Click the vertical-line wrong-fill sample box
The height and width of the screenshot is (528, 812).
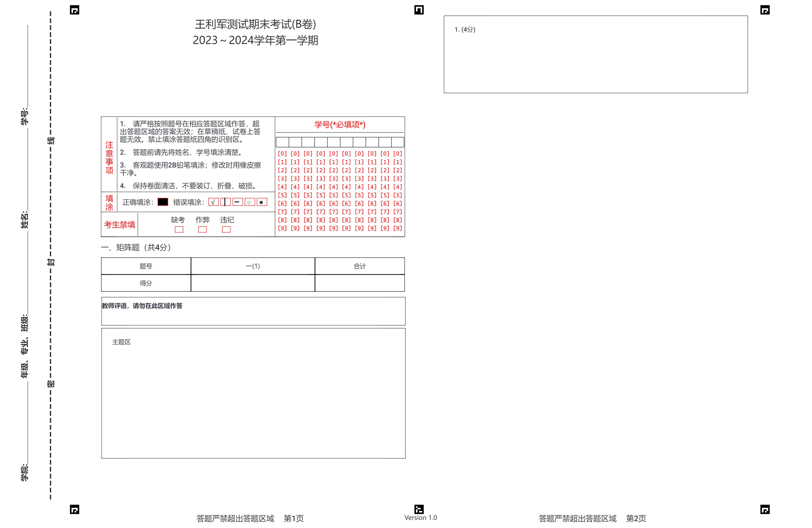click(225, 202)
